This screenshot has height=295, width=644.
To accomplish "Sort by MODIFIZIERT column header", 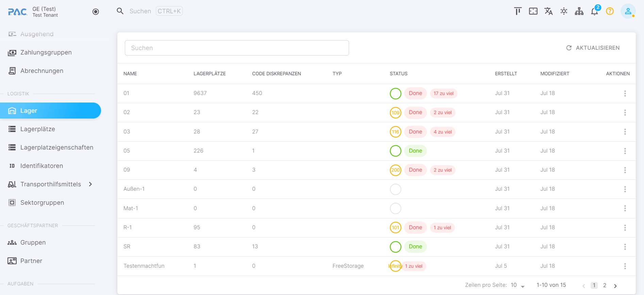I will point(555,74).
